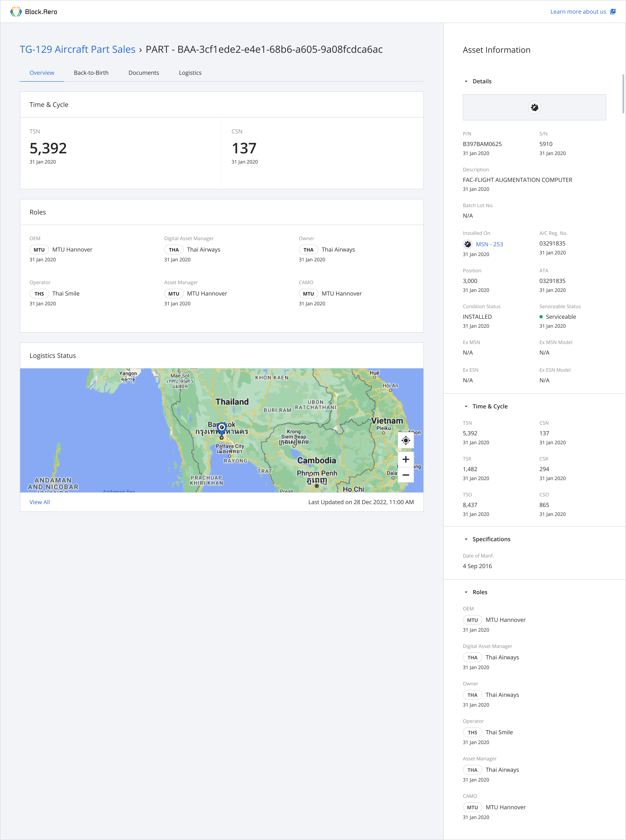Zoom in on the map with plus

coord(405,460)
